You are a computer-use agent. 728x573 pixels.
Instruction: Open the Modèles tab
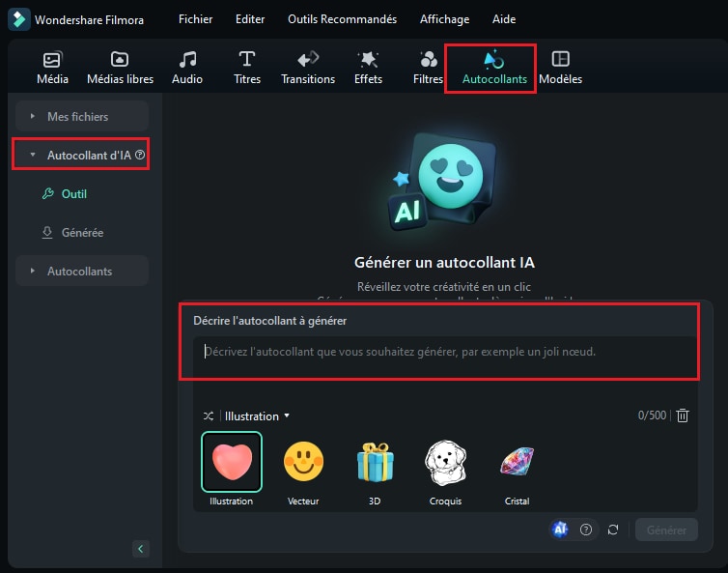click(x=560, y=68)
